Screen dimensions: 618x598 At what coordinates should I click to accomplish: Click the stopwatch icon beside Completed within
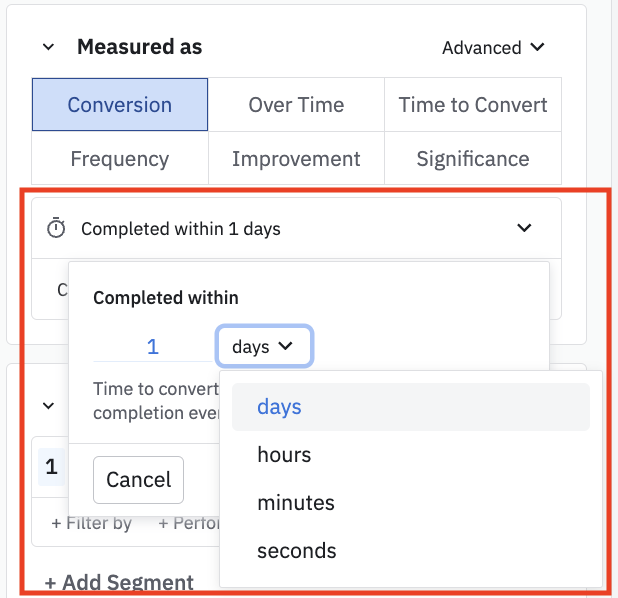click(56, 229)
